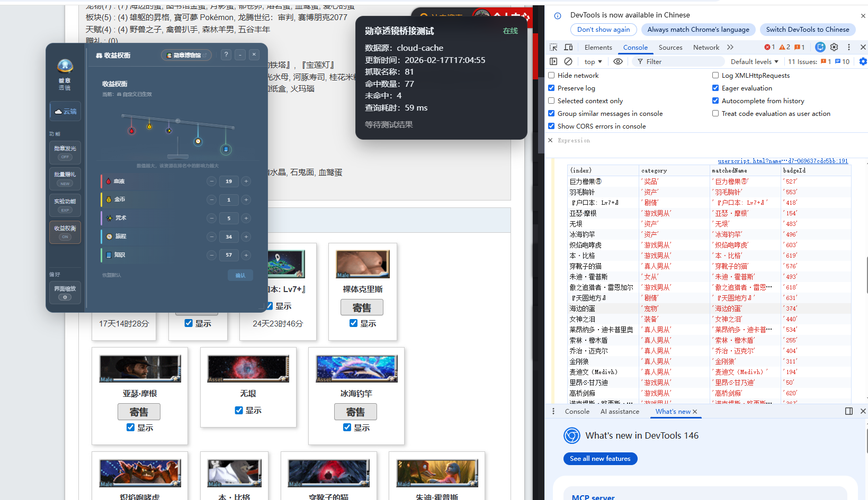Click the help question mark in 收益权衡 panel
Viewport: 868px width, 500px height.
point(226,54)
